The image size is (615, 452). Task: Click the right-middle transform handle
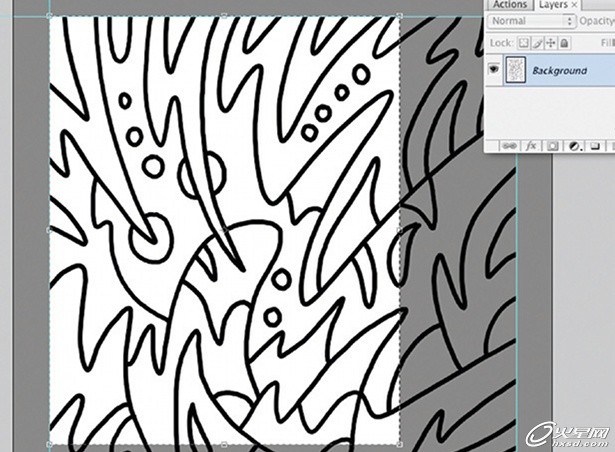coord(400,230)
